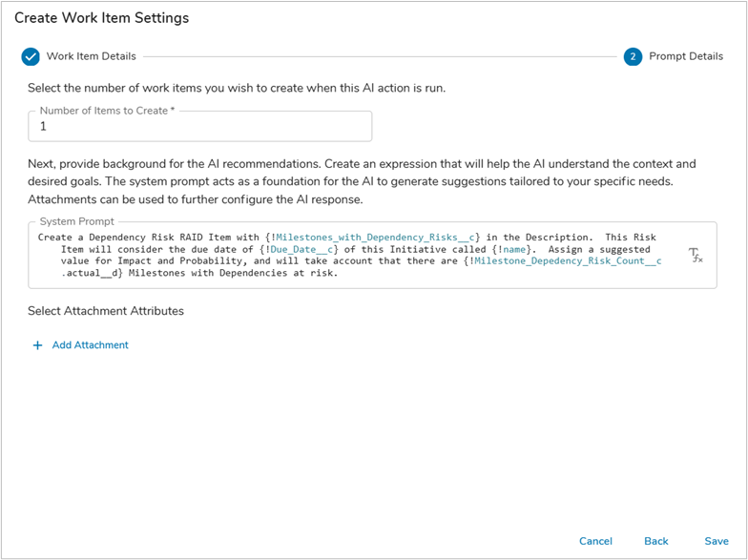Click the plus icon beside Add Attachment
Viewport: 748px width, 560px height.
[x=38, y=345]
